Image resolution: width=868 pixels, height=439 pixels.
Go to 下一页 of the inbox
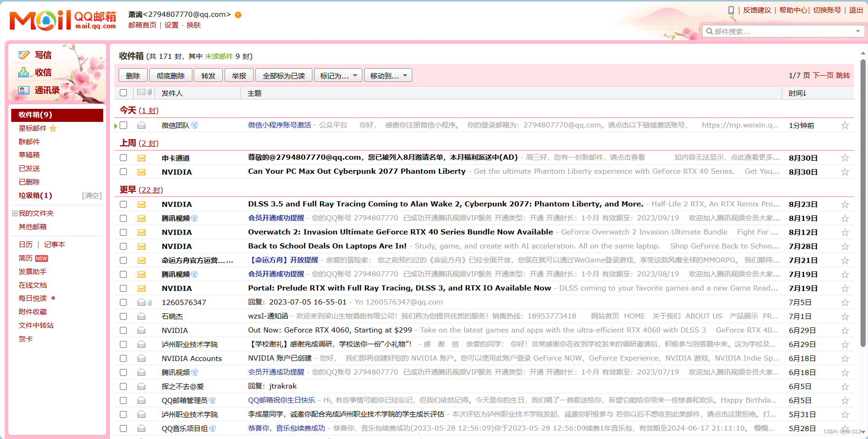823,76
